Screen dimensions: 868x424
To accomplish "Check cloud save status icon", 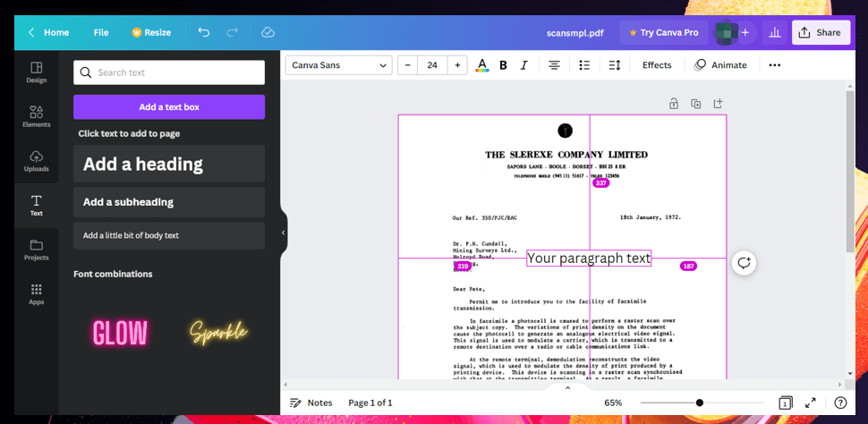I will 268,33.
